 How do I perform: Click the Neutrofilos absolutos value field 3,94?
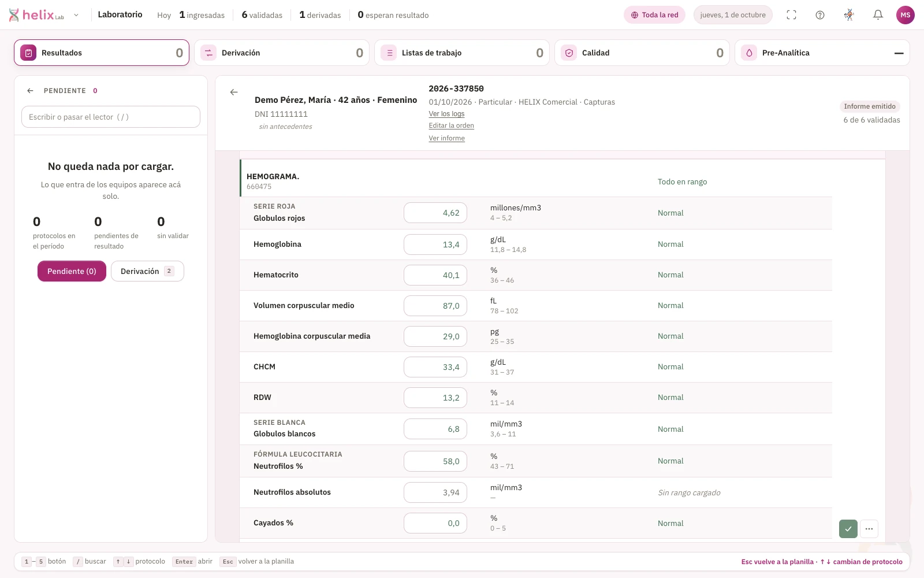435,492
